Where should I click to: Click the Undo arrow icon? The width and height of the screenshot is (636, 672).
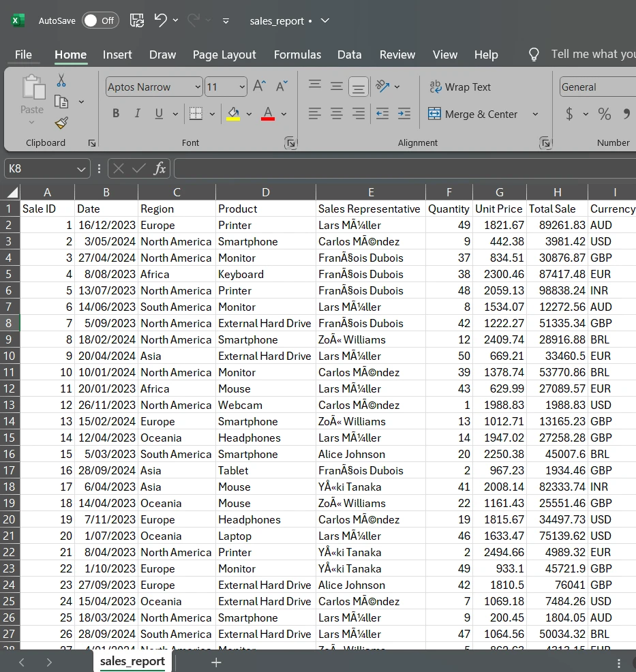point(161,20)
